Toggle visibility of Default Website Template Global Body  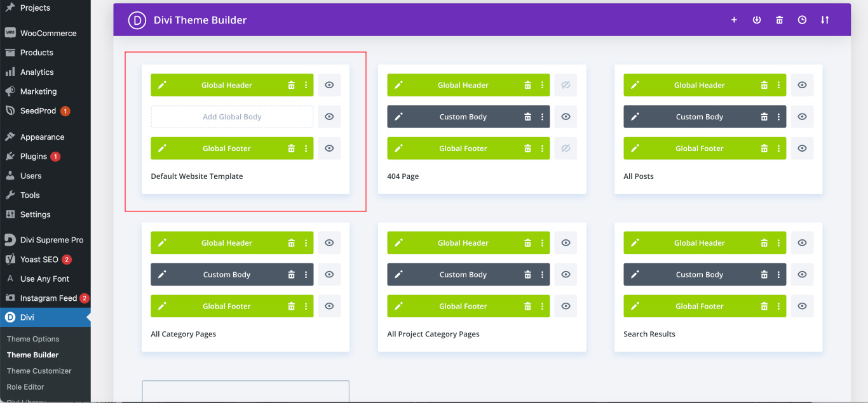pyautogui.click(x=329, y=117)
